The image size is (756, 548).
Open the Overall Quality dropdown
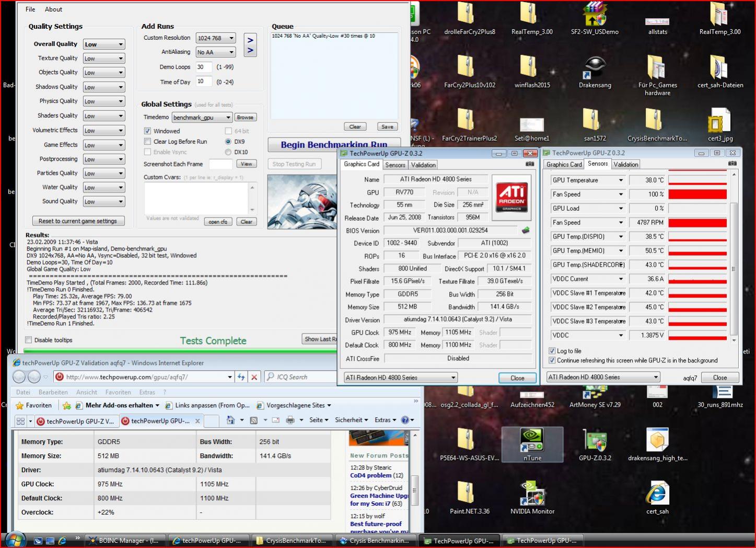pos(104,44)
